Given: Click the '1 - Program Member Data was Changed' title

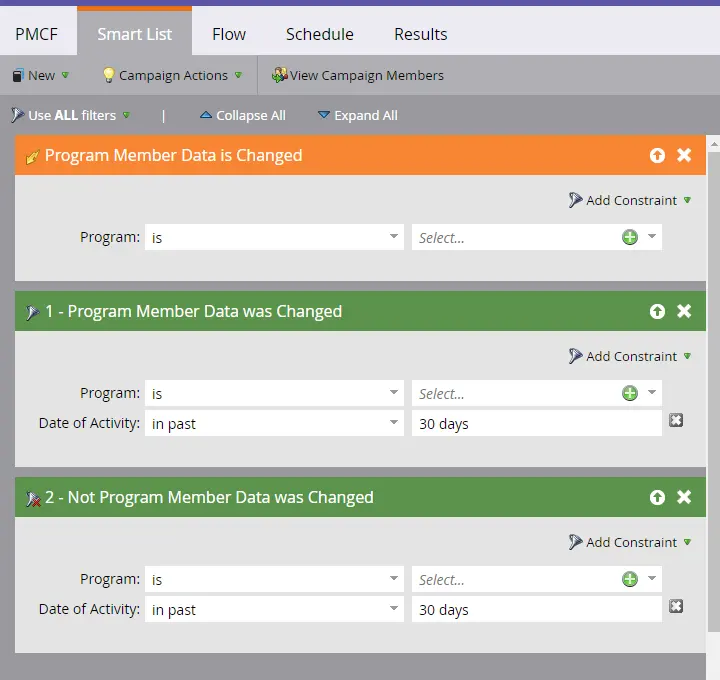Looking at the screenshot, I should (193, 311).
